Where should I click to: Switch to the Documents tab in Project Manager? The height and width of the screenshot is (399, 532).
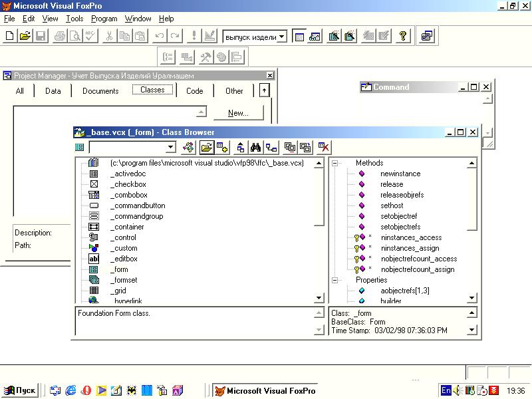tap(100, 91)
